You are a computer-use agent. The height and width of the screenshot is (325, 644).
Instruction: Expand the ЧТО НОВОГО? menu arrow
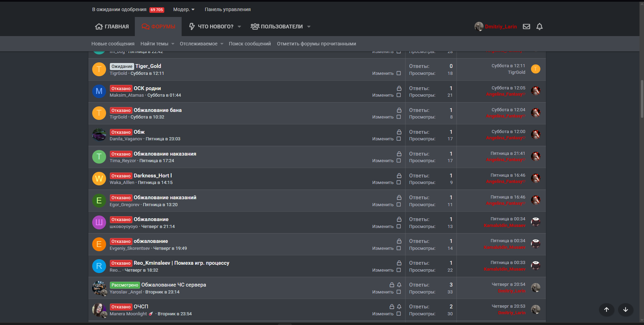point(239,27)
